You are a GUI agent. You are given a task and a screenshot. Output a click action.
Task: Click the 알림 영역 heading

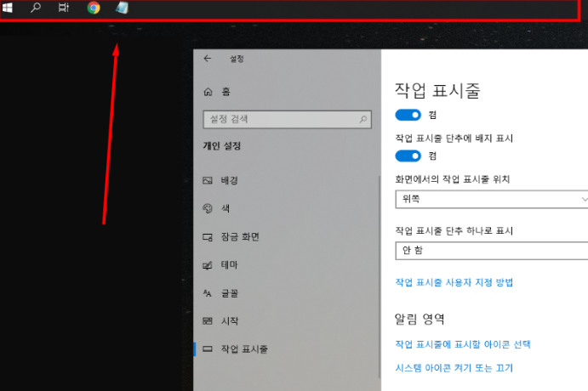[x=420, y=319]
